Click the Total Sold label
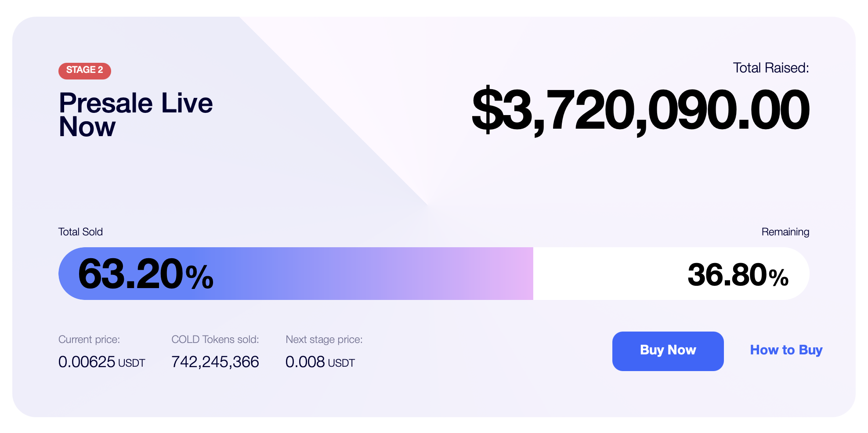868x433 pixels. pos(80,232)
